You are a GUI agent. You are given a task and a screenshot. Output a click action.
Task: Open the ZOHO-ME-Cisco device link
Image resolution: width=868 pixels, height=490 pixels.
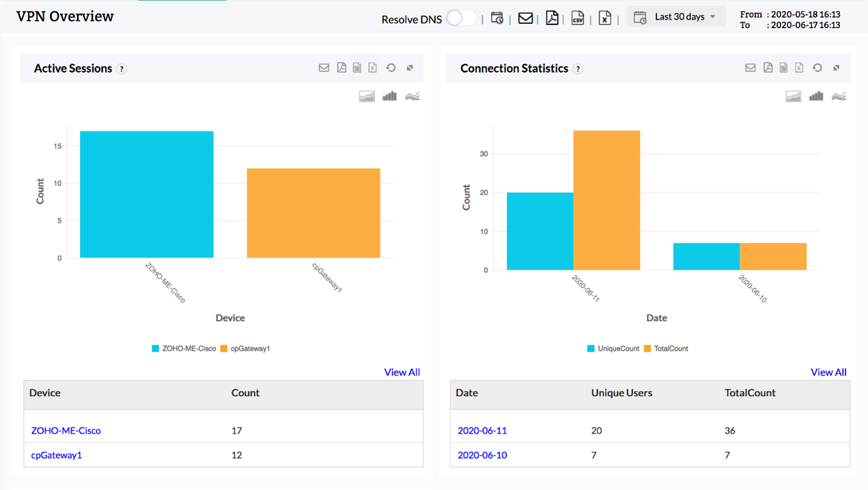[66, 431]
